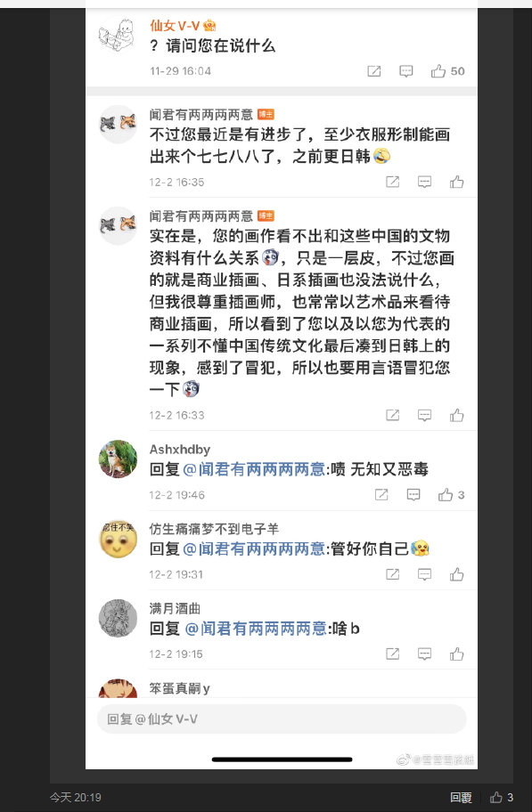The height and width of the screenshot is (812, 532).
Task: Click the 回覆 button under the image
Action: pos(461,798)
